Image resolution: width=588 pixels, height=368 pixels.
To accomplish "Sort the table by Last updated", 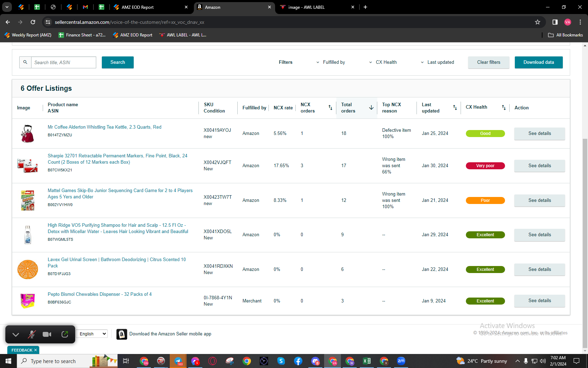I will point(455,108).
